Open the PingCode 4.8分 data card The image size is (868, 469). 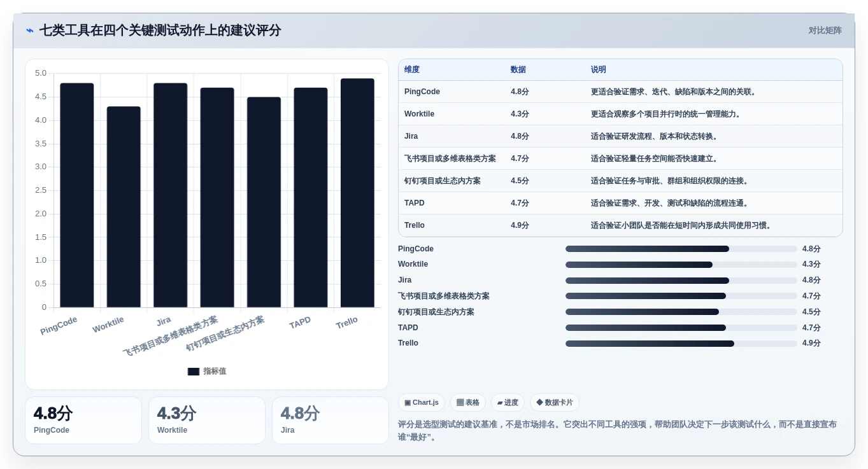pos(83,420)
